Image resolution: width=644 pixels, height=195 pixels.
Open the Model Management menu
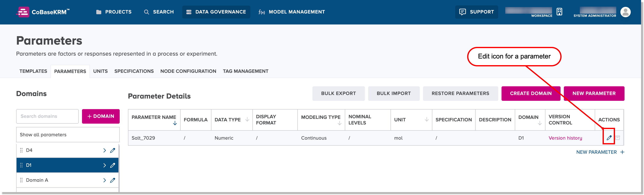pyautogui.click(x=292, y=12)
